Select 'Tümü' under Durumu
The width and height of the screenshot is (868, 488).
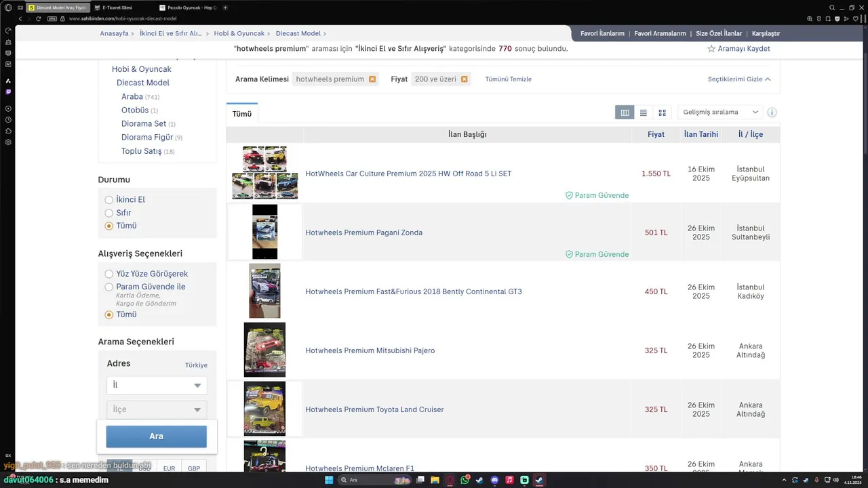pyautogui.click(x=108, y=226)
